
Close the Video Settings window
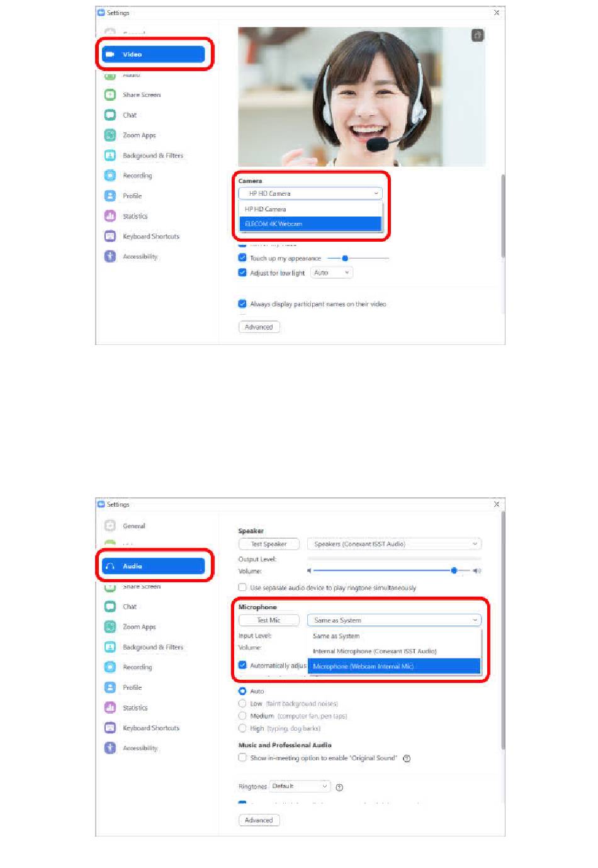coord(497,13)
